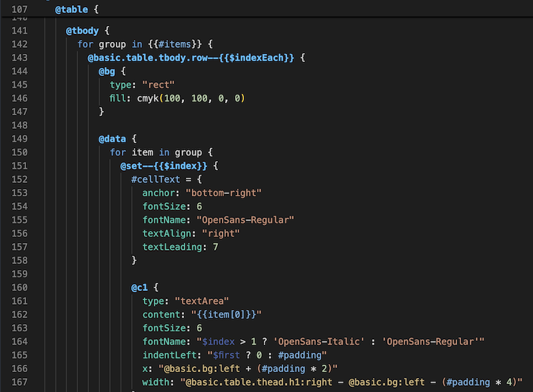Click the '#cellText' variable
The width and height of the screenshot is (533, 392).
coord(156,179)
